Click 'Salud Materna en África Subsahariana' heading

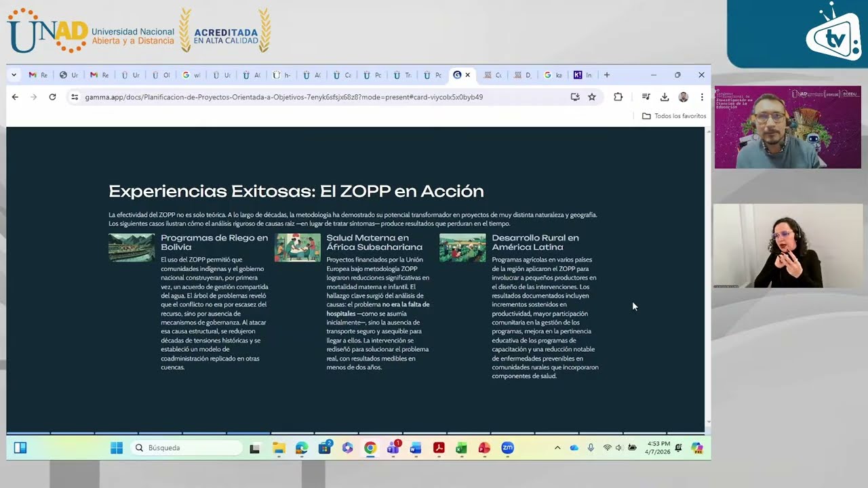click(374, 243)
